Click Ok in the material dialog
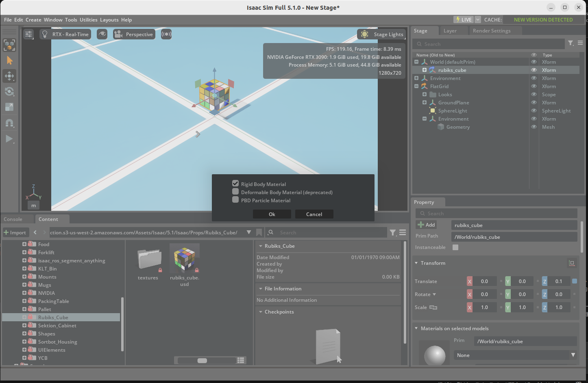This screenshot has width=588, height=383. click(272, 214)
